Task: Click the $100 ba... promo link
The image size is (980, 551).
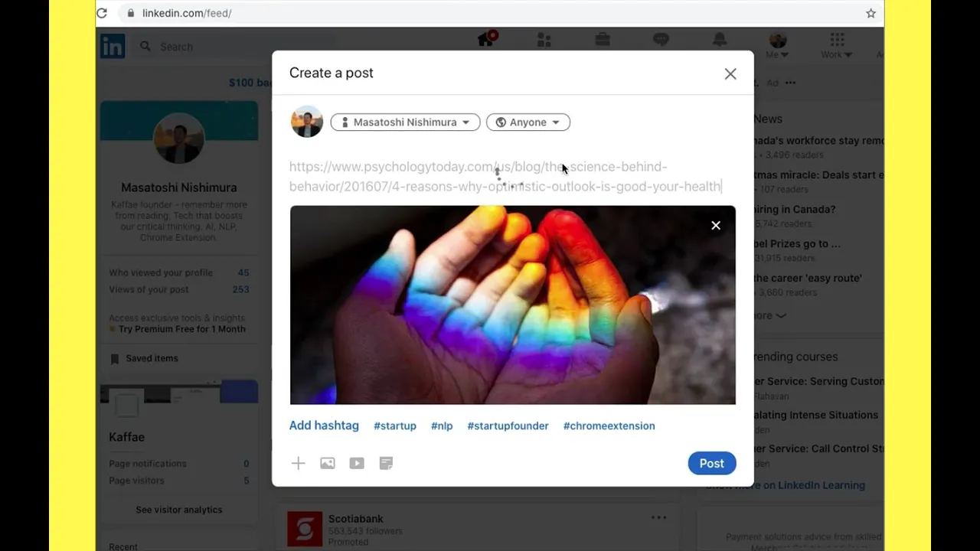Action: pyautogui.click(x=250, y=83)
